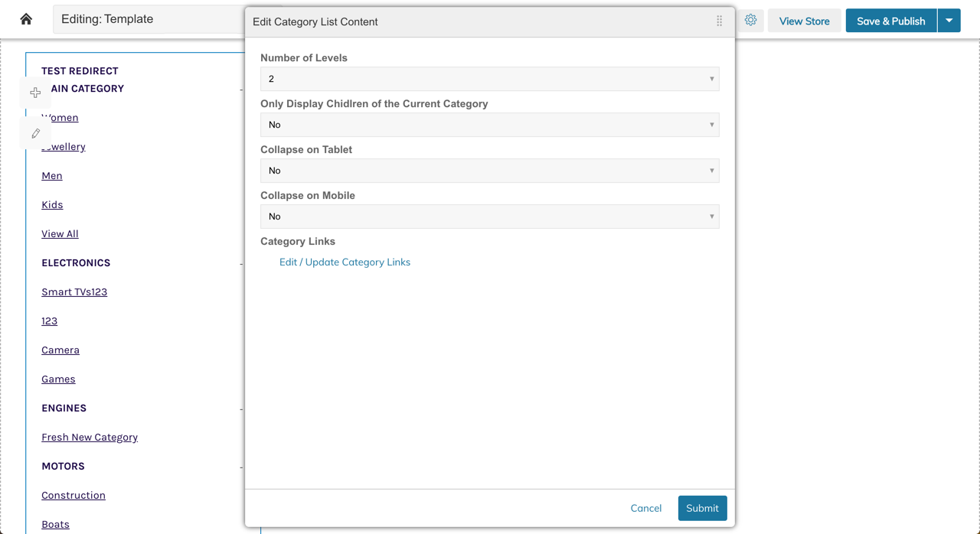Open the Fresh New Category link

click(x=90, y=437)
